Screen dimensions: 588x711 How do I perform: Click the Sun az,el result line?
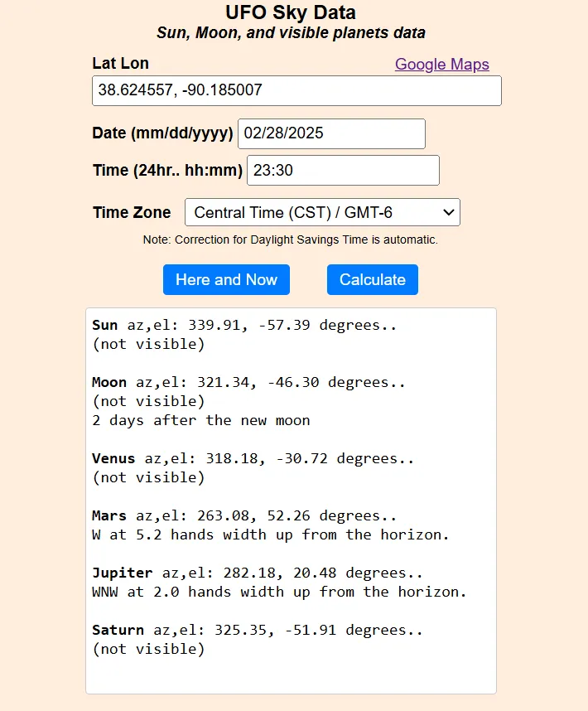click(244, 325)
